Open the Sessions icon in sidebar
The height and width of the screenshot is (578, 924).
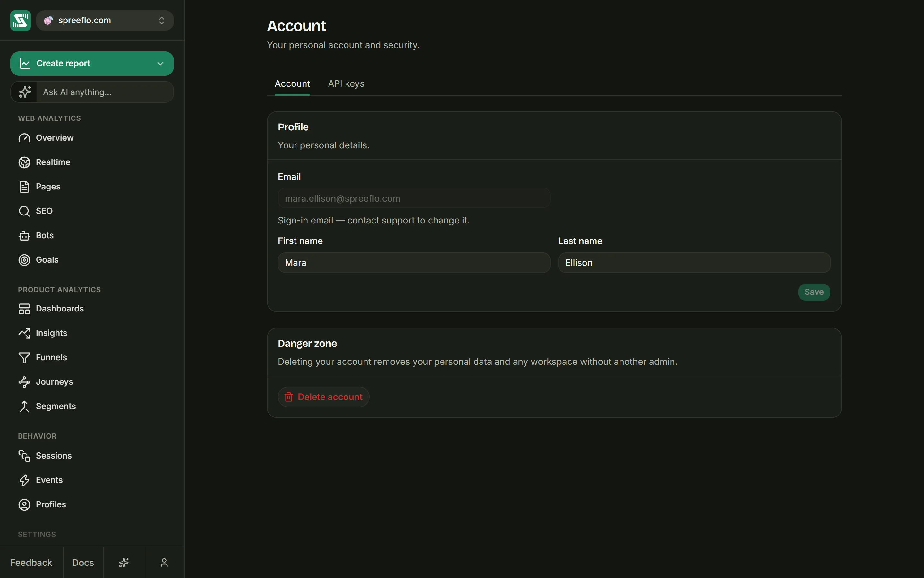[24, 456]
